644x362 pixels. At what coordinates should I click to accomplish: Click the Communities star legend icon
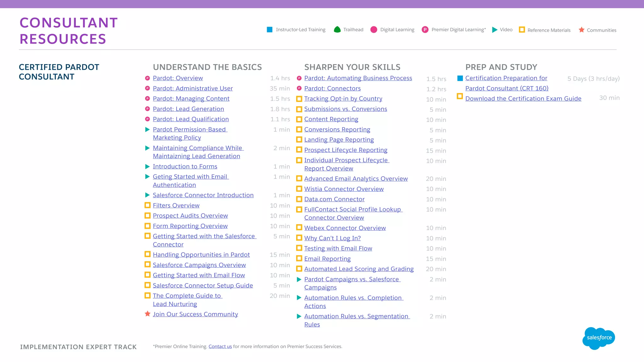tap(581, 30)
